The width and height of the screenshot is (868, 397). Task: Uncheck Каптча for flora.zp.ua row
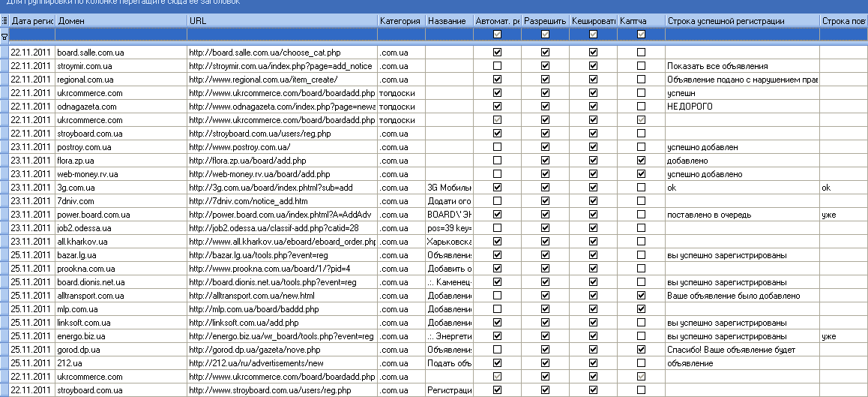coord(641,161)
